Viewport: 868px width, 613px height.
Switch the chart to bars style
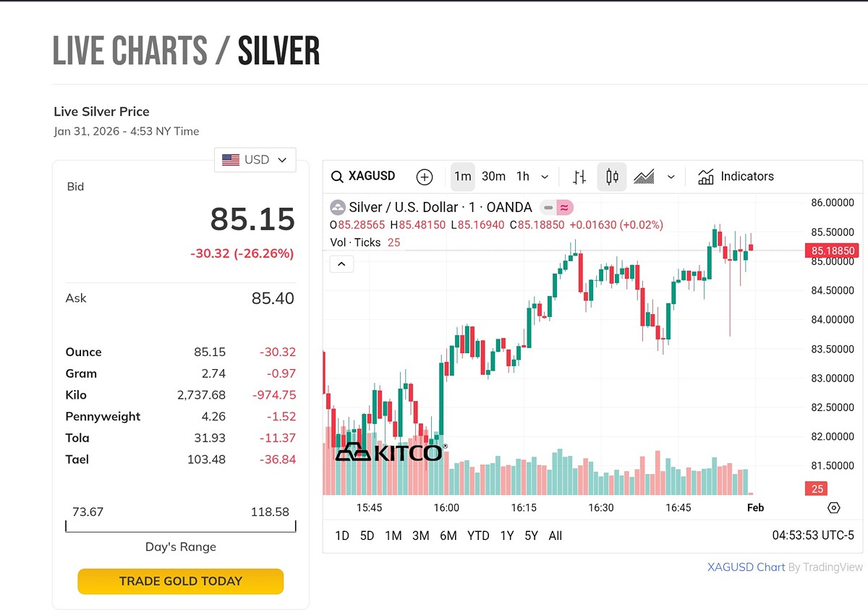coord(579,177)
